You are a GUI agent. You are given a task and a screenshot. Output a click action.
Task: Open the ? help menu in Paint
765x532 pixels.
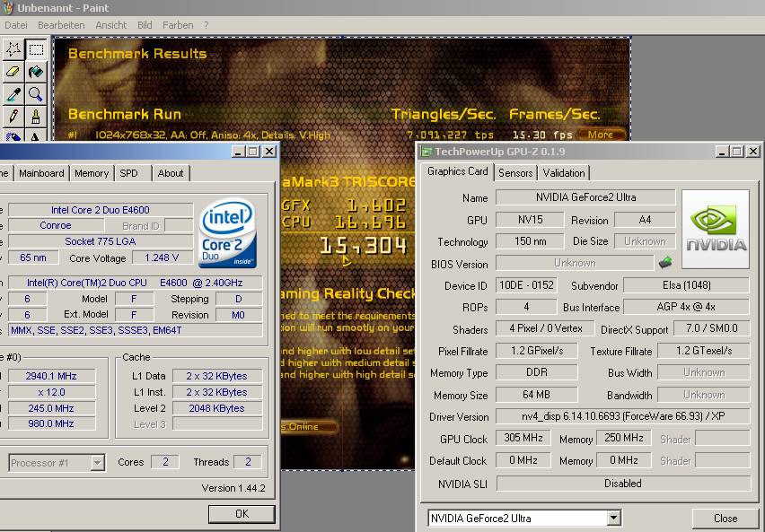pyautogui.click(x=207, y=25)
